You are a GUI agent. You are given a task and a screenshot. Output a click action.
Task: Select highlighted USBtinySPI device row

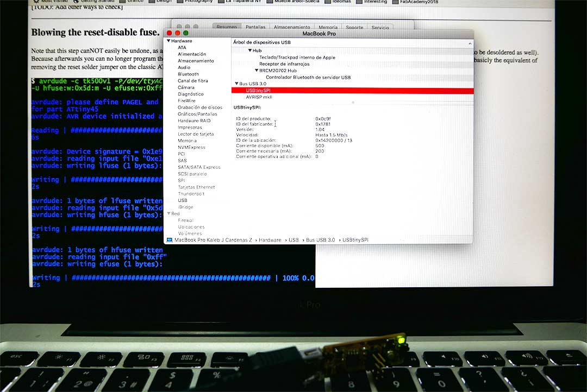(352, 91)
